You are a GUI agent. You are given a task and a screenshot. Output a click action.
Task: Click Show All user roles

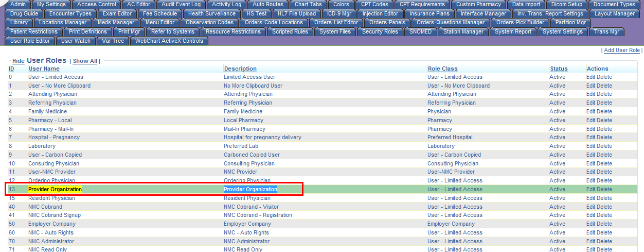tap(85, 61)
